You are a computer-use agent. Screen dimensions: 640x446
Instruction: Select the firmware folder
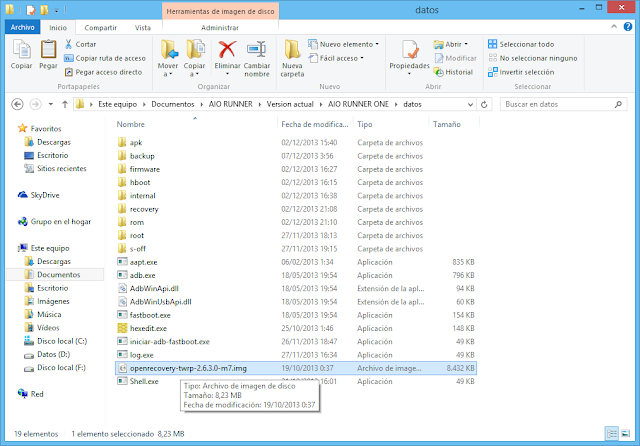[139, 169]
